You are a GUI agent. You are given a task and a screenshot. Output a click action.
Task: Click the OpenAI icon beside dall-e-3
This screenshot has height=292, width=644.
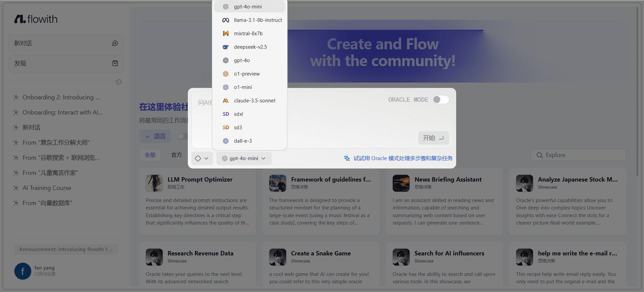(x=226, y=141)
